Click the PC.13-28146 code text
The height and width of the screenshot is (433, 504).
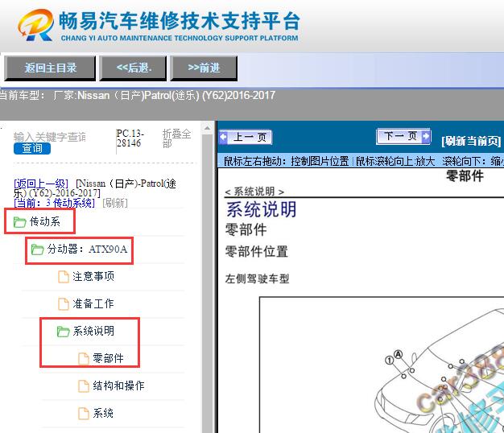pyautogui.click(x=130, y=138)
